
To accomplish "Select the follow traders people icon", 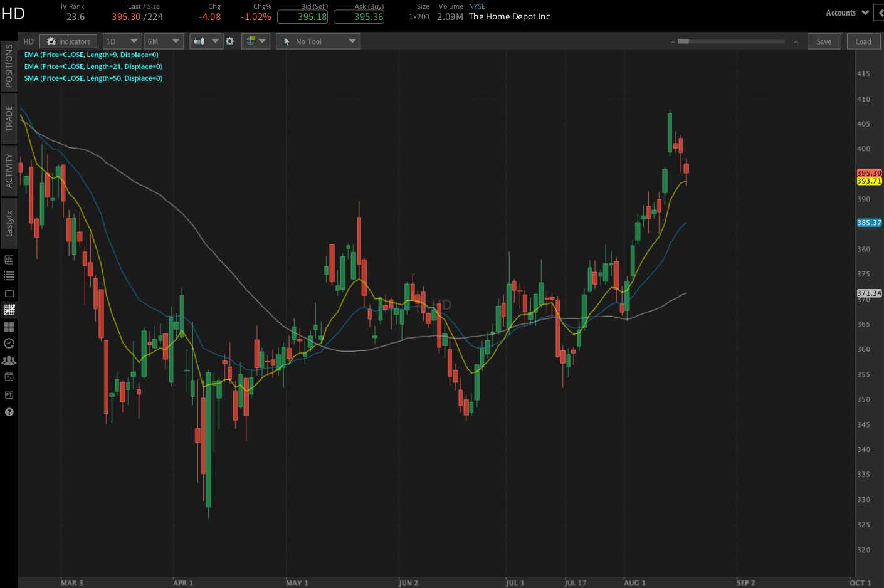I will point(9,360).
